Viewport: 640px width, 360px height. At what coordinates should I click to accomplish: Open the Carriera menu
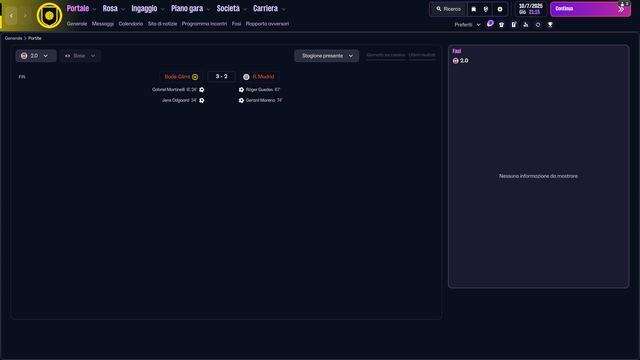[x=265, y=9]
